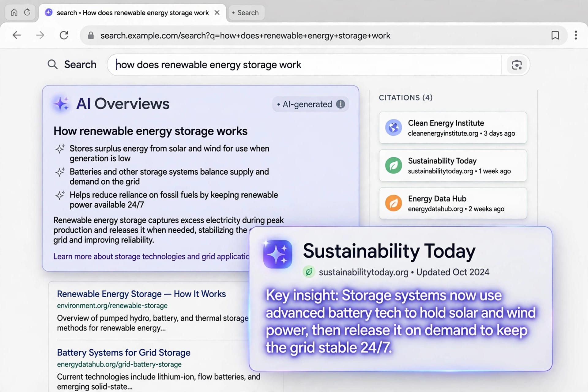Reload the page using toolbar refresh icon
This screenshot has width=588, height=392.
64,35
